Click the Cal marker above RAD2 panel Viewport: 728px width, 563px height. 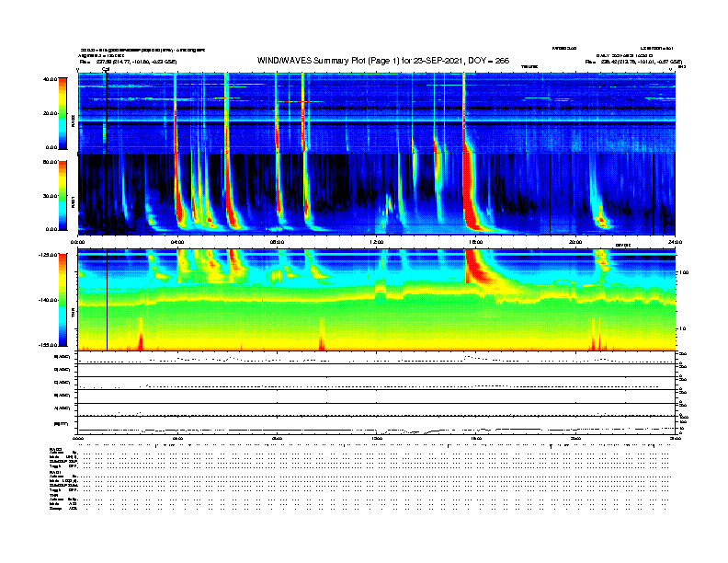coord(106,70)
